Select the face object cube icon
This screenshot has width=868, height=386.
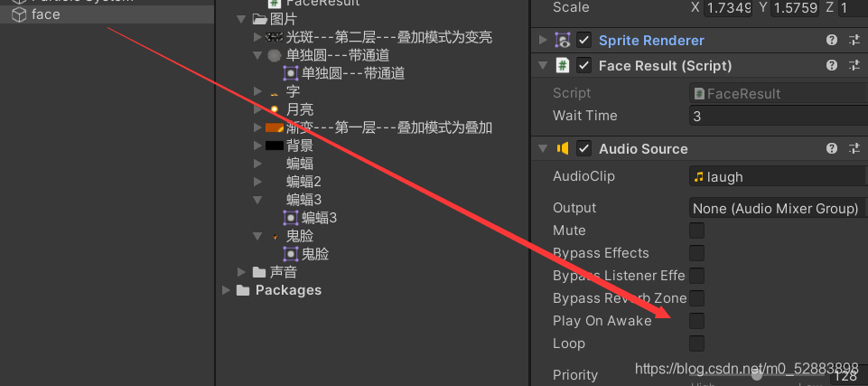coord(19,15)
